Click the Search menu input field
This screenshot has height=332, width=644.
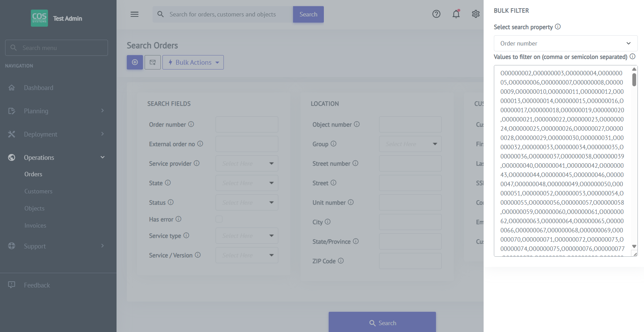point(57,48)
